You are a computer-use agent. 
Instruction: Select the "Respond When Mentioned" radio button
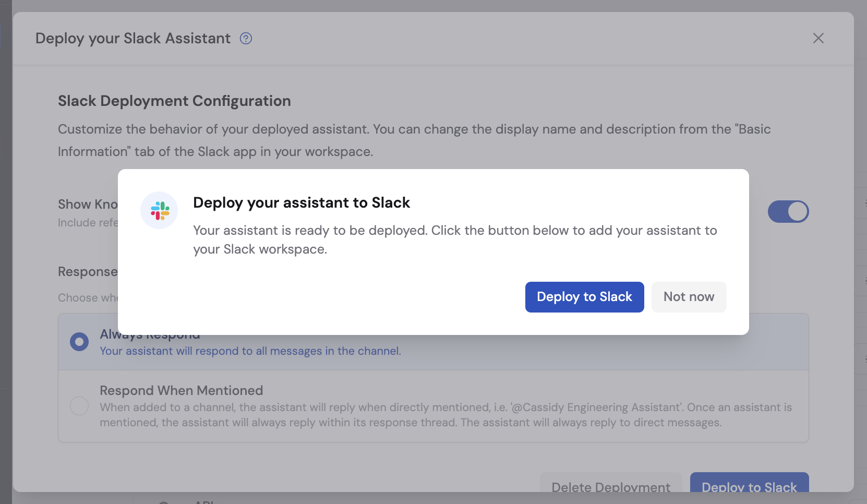point(79,406)
